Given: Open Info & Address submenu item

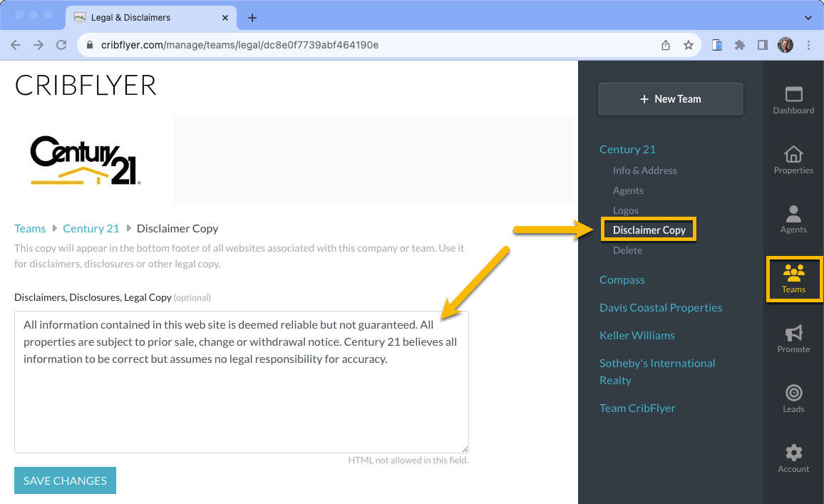Looking at the screenshot, I should tap(645, 170).
